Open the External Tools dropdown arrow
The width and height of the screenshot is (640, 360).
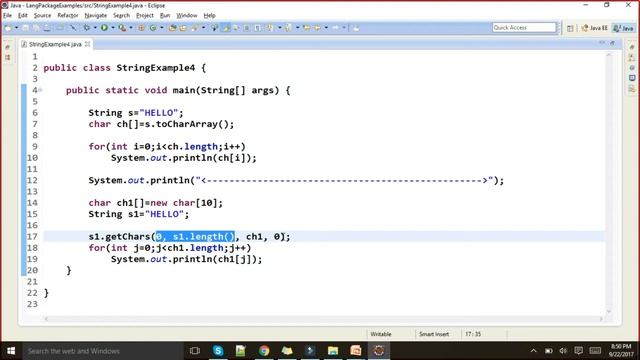[131, 28]
